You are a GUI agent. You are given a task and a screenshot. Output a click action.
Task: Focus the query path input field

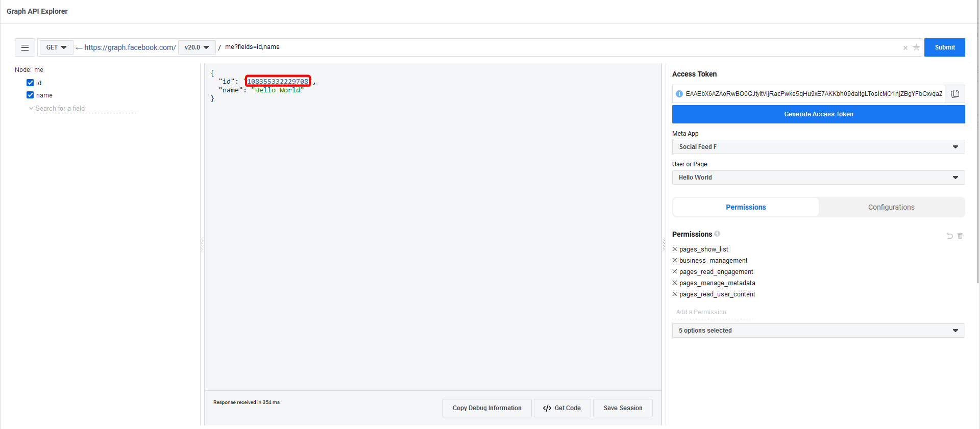click(x=561, y=47)
